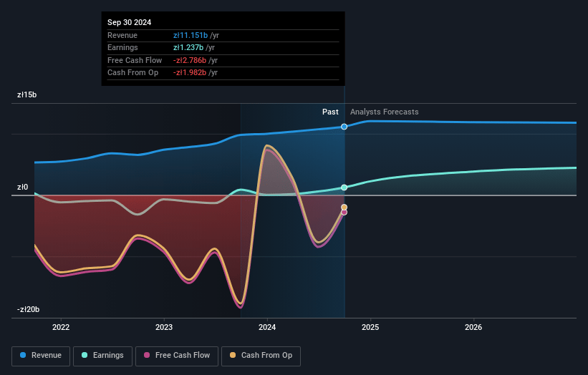Click the -zł1.982b cash from op value
The width and height of the screenshot is (588, 375).
190,73
